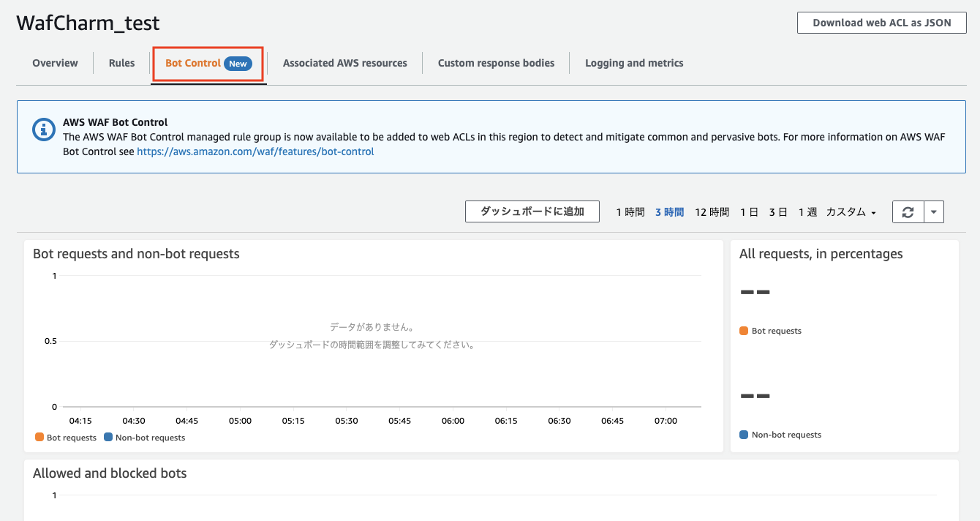The width and height of the screenshot is (980, 521).
Task: Switch to the Rules tab
Action: click(122, 63)
